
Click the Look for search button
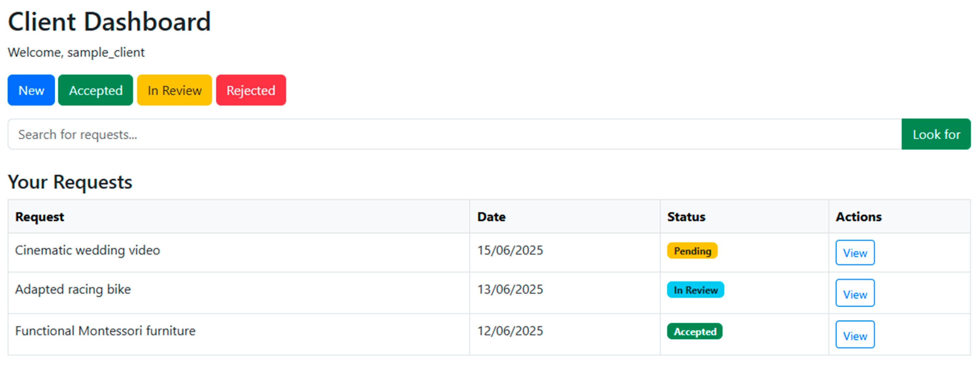[936, 134]
